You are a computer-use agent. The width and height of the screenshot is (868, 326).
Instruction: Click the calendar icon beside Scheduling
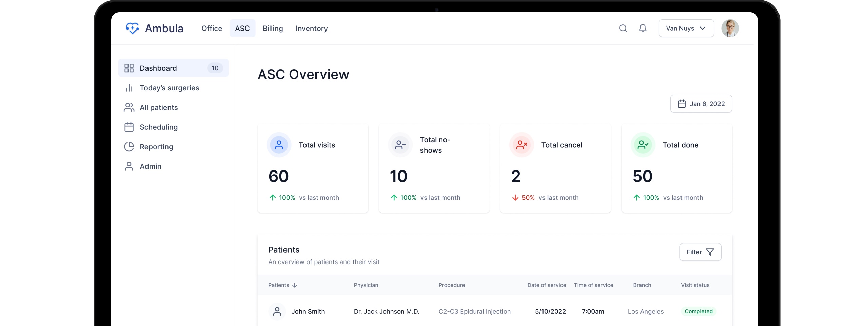[129, 127]
